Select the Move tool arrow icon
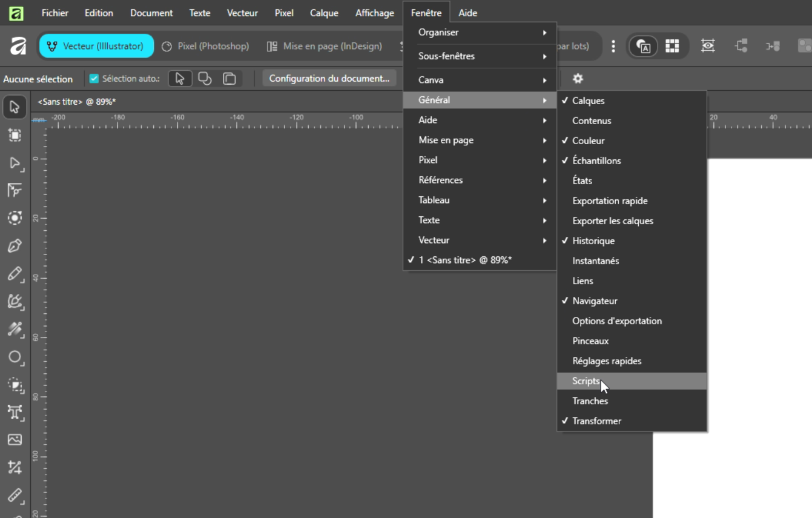The image size is (812, 518). click(15, 107)
